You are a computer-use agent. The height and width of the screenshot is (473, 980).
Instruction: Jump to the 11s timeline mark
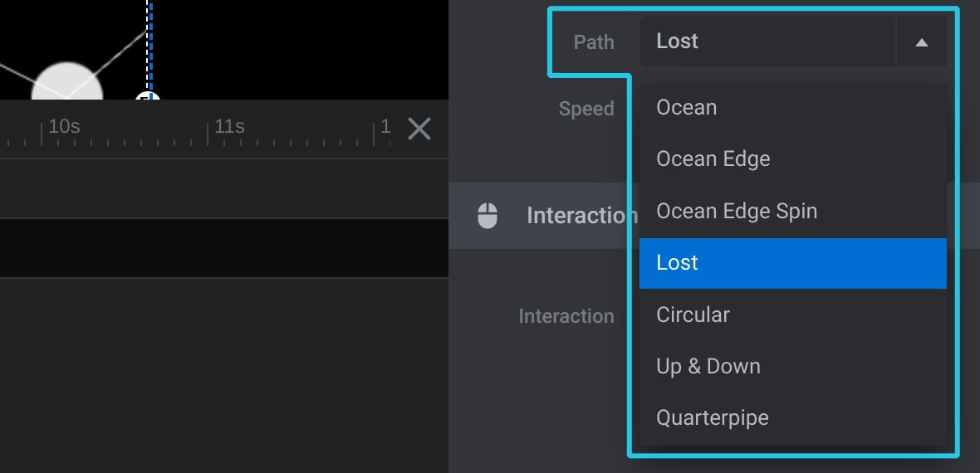point(229,127)
